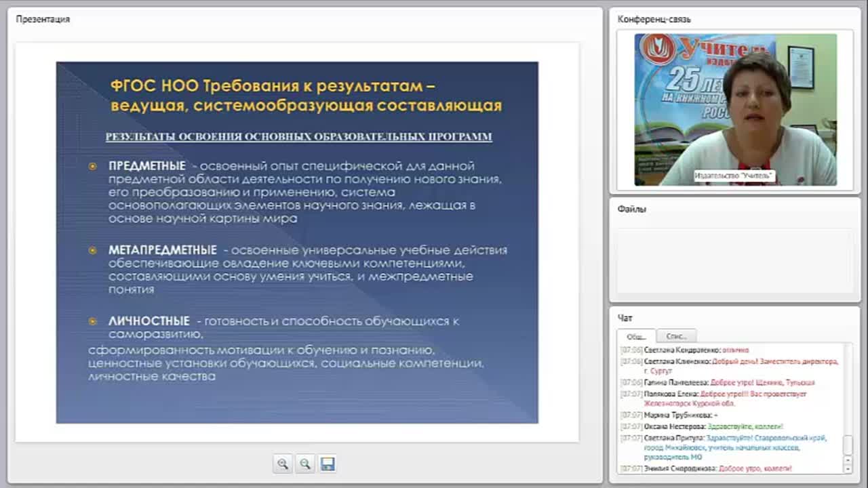
Task: Click the "ЛИЧНОСТНЫЕ" bullet on the slide
Action: (149, 321)
